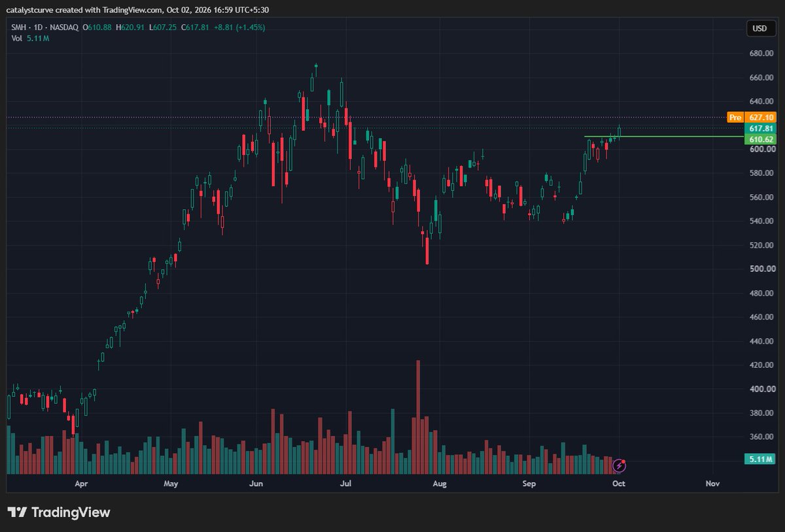Click the 617.81 tag on the price axis
Screen dimensions: 785x532
click(762, 129)
